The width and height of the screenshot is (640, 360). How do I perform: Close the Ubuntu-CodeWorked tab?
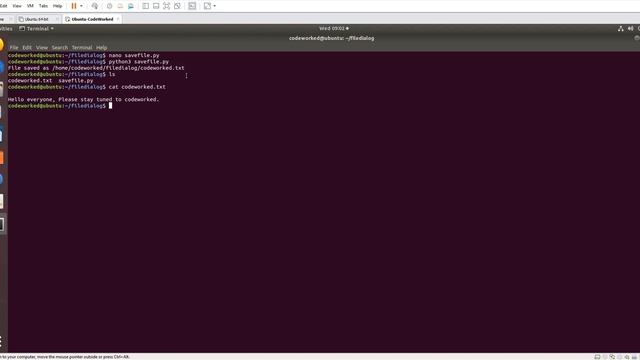118,19
